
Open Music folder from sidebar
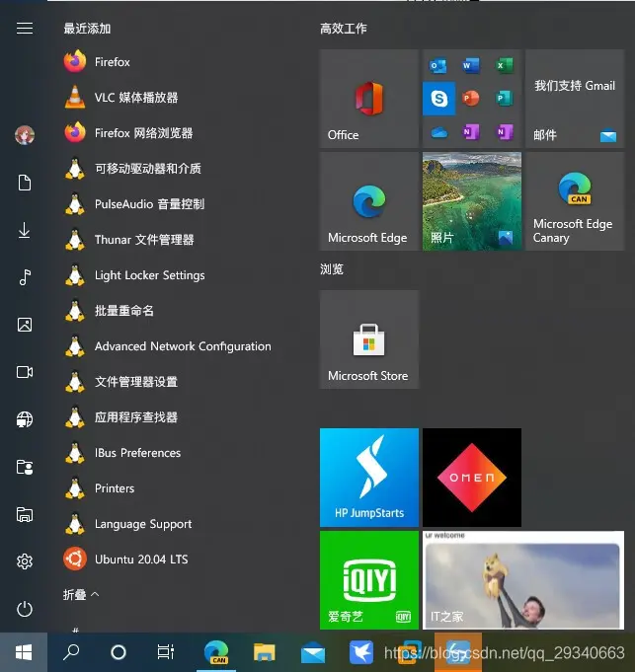[25, 277]
